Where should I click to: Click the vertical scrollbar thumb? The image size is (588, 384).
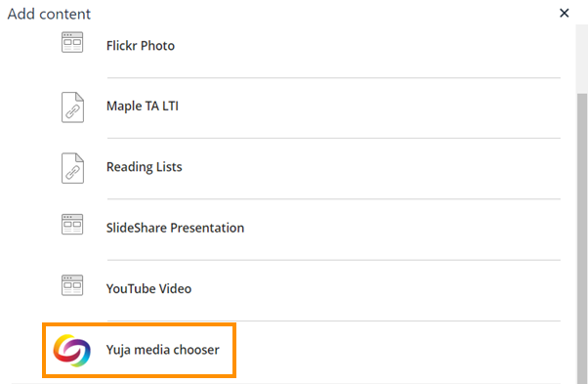point(582,238)
